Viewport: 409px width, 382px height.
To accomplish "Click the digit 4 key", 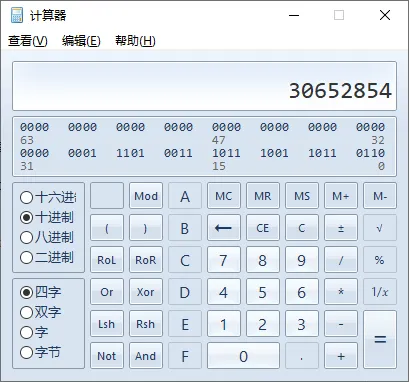I will pyautogui.click(x=224, y=292).
